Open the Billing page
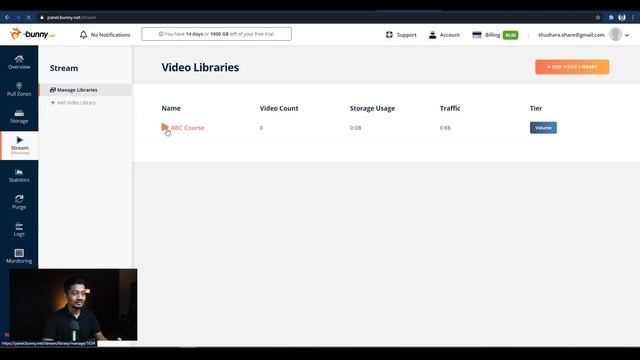The width and height of the screenshot is (640, 360). [x=486, y=35]
